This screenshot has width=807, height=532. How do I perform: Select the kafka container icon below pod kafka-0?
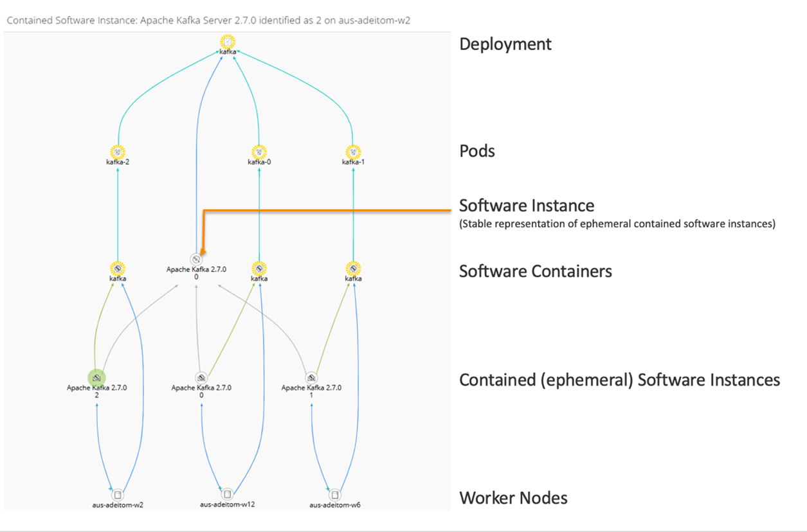click(259, 268)
